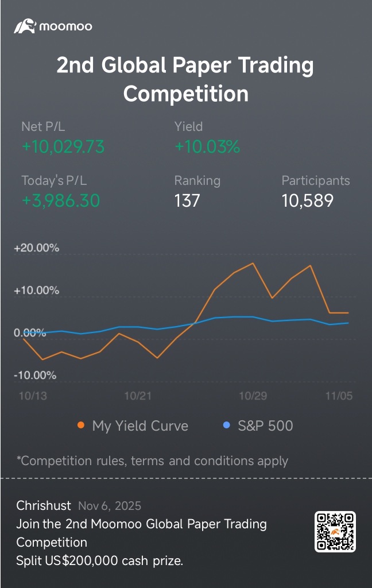This screenshot has height=588, width=372.
Task: Click the Ranking number 137
Action: 187,200
